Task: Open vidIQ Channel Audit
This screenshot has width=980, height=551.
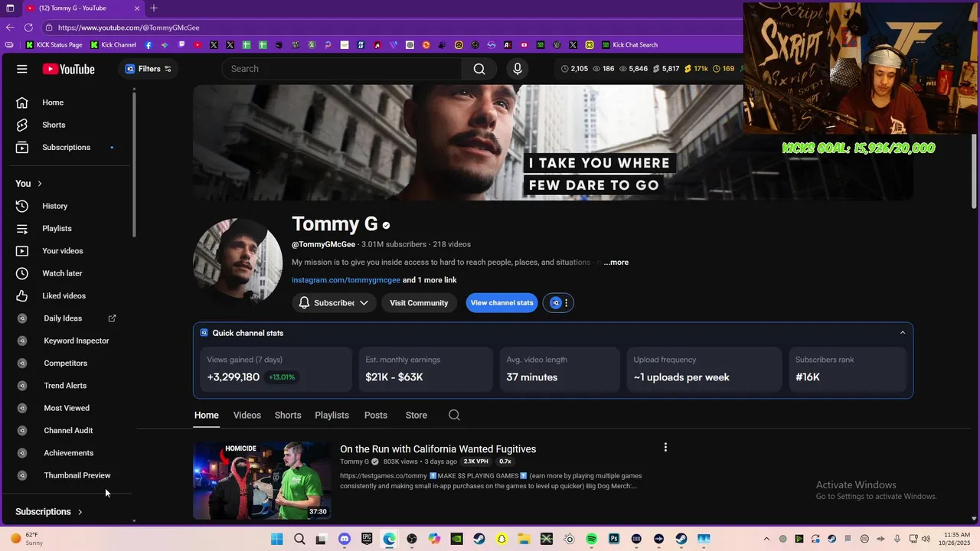Action: (69, 430)
